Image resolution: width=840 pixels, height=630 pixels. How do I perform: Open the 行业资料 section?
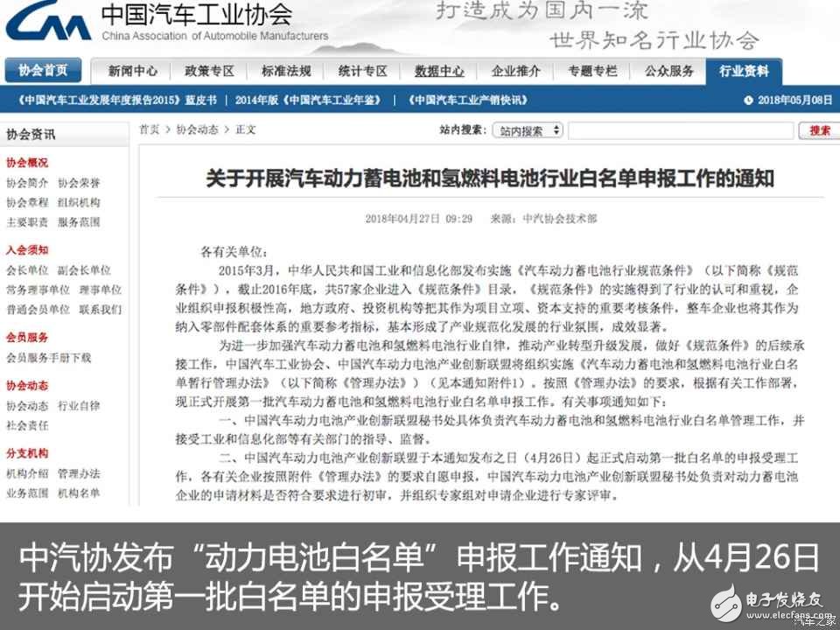pos(743,70)
